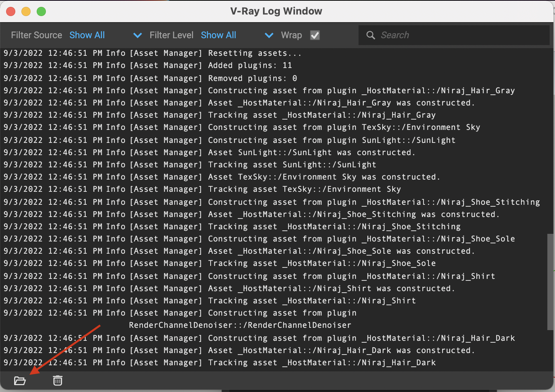
Task: Select 'Tracking asset _HostMaterial::/Niraj_Shirt' line
Action: [209, 301]
